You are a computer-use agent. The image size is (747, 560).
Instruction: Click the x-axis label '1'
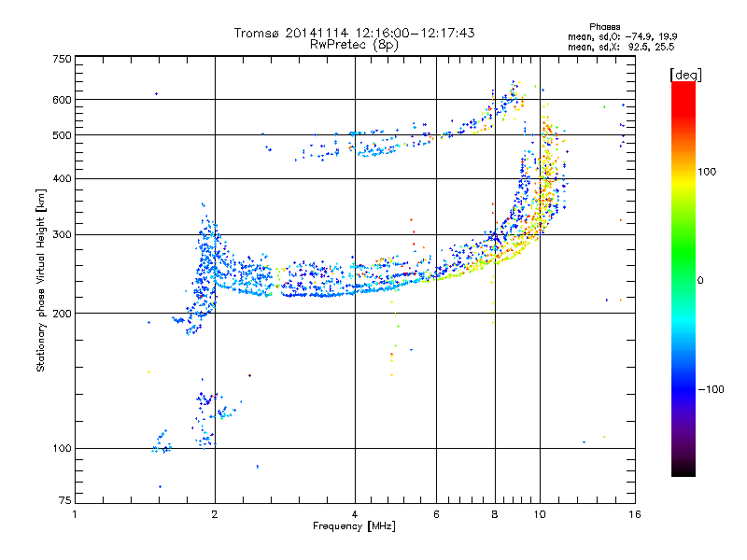pyautogui.click(x=75, y=514)
